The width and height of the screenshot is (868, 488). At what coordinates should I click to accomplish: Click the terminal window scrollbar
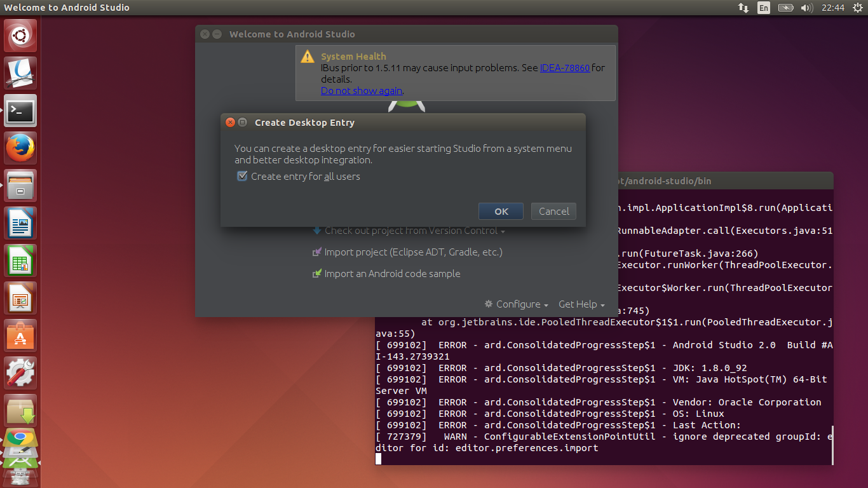[831, 445]
